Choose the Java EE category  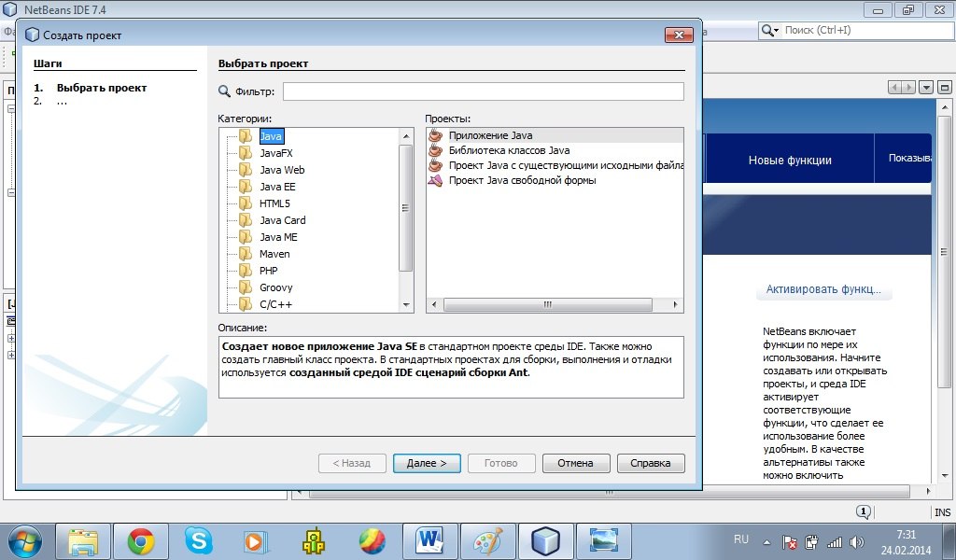pos(277,187)
